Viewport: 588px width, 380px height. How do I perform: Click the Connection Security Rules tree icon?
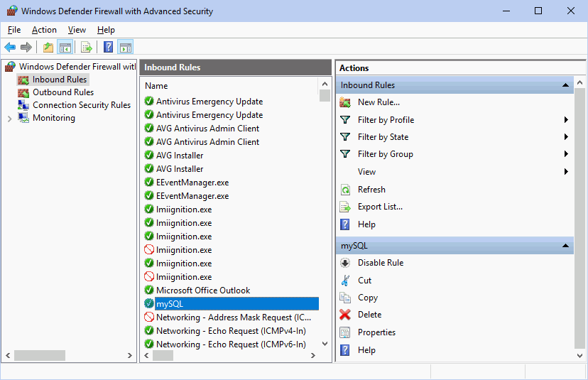click(23, 105)
